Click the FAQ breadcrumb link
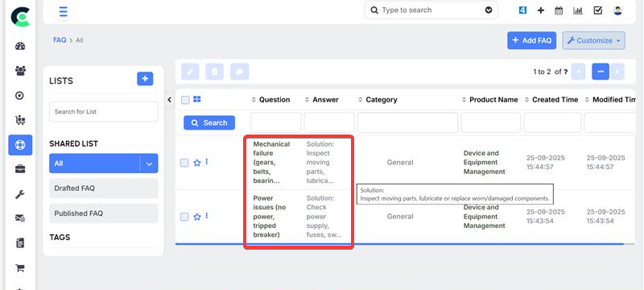 click(x=60, y=40)
